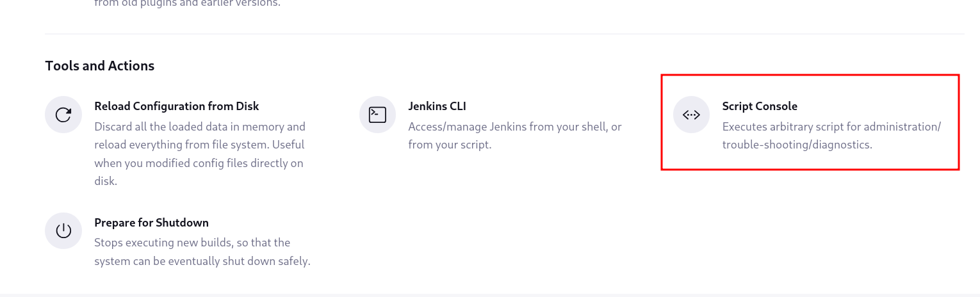This screenshot has width=980, height=297.
Task: Click 'Access/manage Jenkins from your shell' text
Action: pos(515,127)
